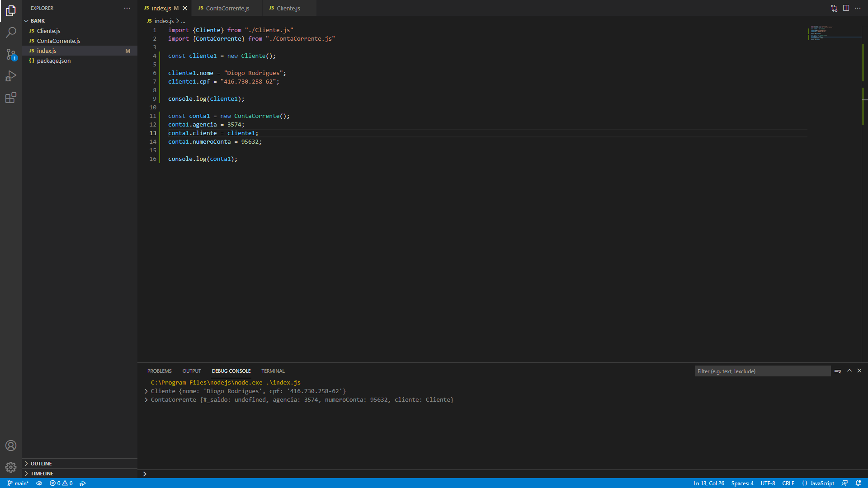
Task: Click the UTF-8 encoding selector
Action: pos(768,483)
